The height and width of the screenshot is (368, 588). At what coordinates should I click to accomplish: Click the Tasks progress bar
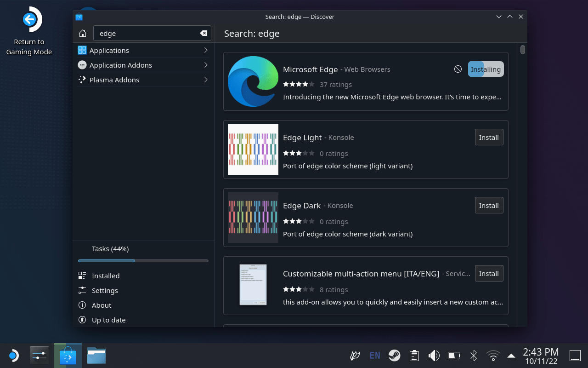pos(143,261)
